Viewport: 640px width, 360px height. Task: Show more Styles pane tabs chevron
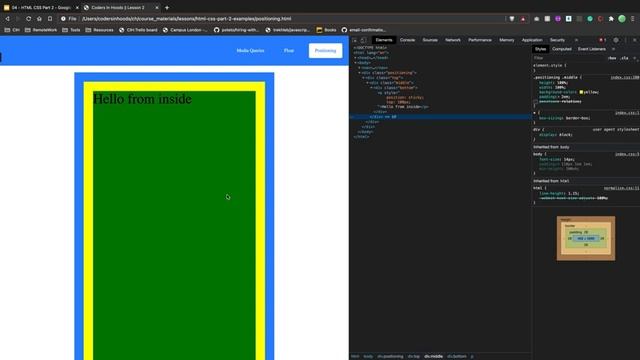pos(613,49)
